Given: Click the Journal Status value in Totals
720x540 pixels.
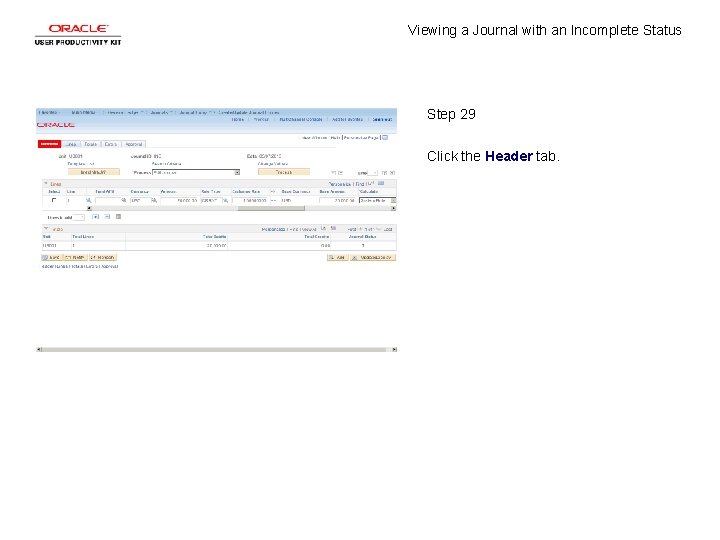Looking at the screenshot, I should click(x=363, y=246).
